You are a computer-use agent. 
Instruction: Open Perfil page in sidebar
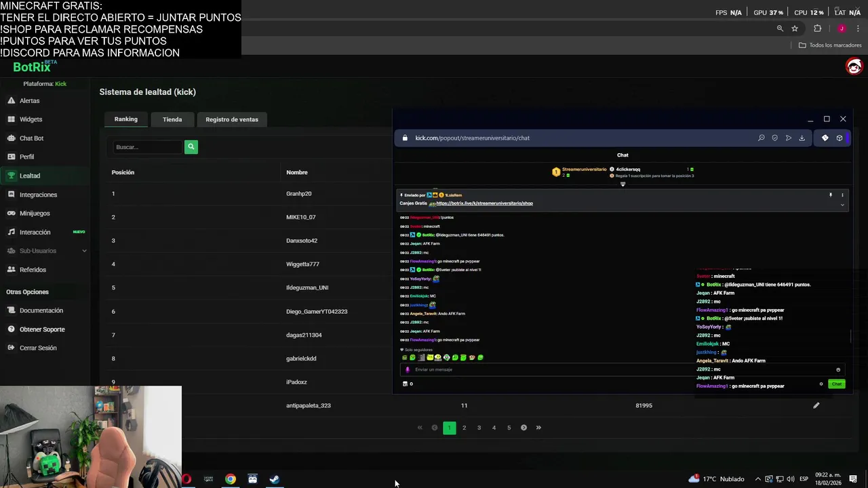tap(26, 157)
